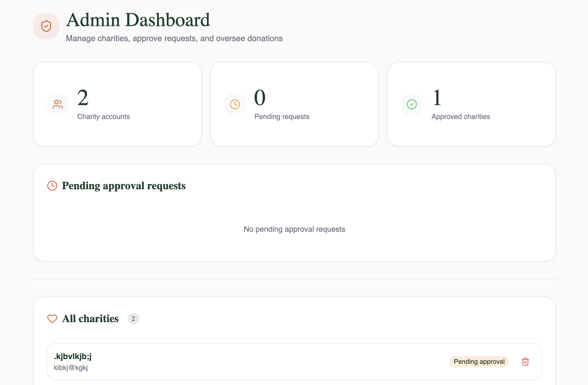
Task: Click the Admin Dashboard page title
Action: tap(138, 20)
